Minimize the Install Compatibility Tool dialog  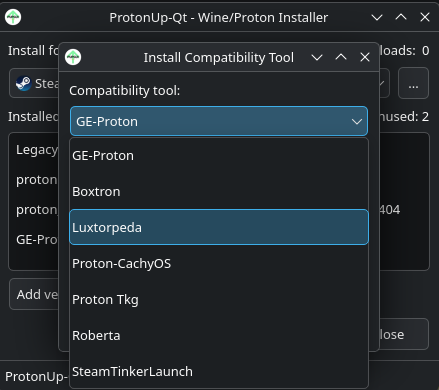pos(317,57)
